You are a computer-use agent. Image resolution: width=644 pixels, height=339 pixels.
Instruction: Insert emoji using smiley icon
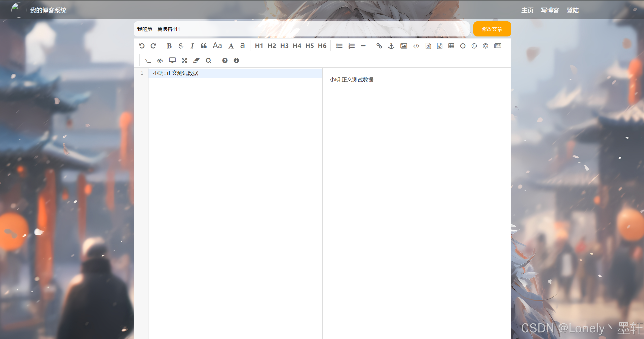click(x=474, y=46)
